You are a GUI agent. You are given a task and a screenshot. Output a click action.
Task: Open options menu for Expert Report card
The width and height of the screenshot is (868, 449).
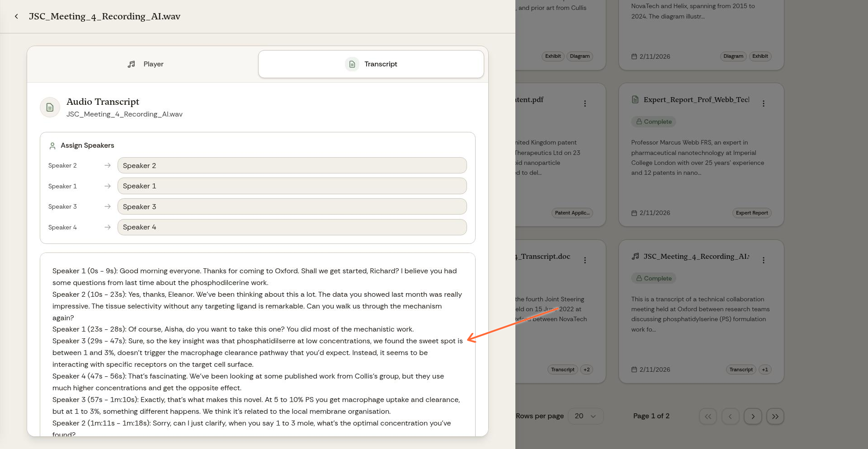(764, 103)
